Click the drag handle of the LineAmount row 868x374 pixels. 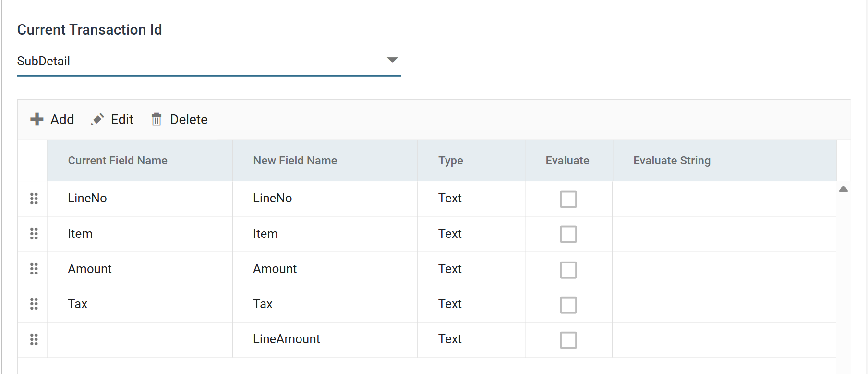click(34, 339)
